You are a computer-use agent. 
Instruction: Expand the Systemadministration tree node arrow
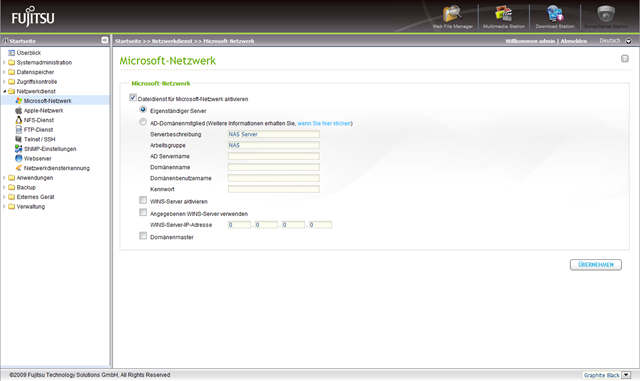pos(4,62)
